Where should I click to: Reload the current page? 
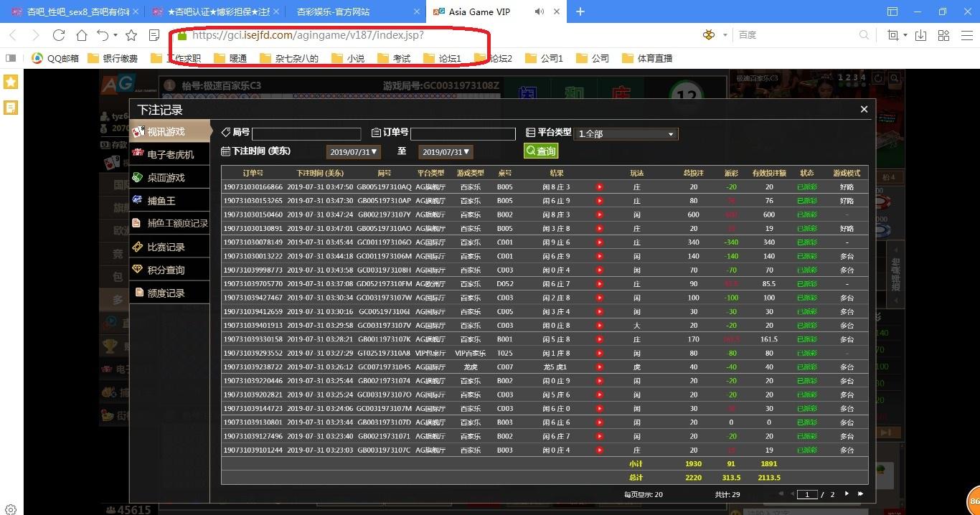pyautogui.click(x=59, y=35)
